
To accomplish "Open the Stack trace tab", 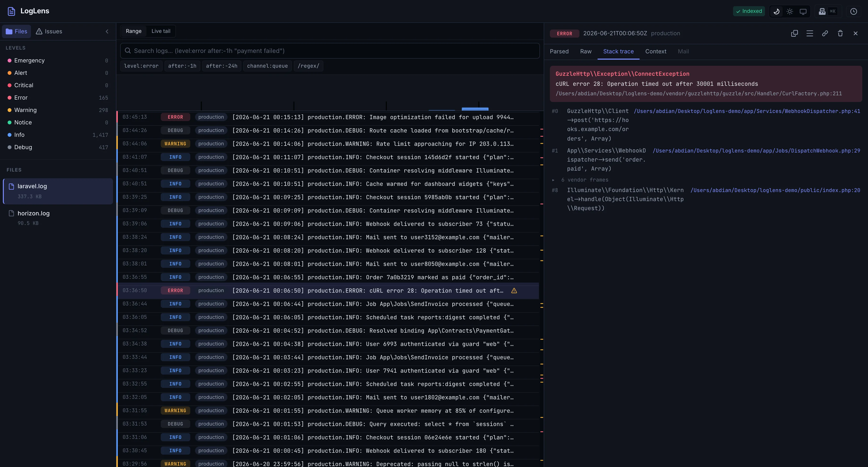I will (618, 51).
